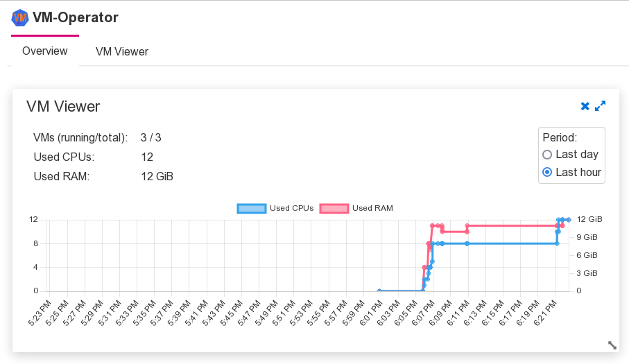Click the first data point near 6:01 PM

(x=379, y=291)
